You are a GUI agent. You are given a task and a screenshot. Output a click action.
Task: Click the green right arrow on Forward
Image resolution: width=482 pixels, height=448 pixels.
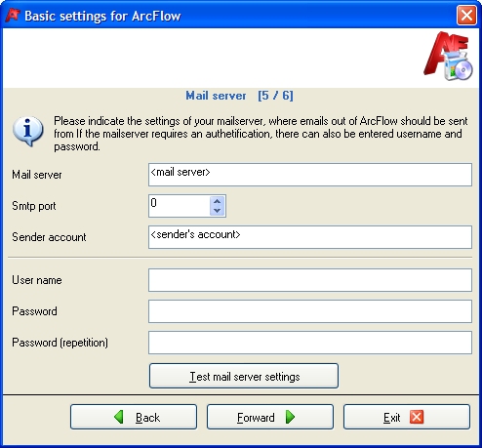pyautogui.click(x=290, y=417)
